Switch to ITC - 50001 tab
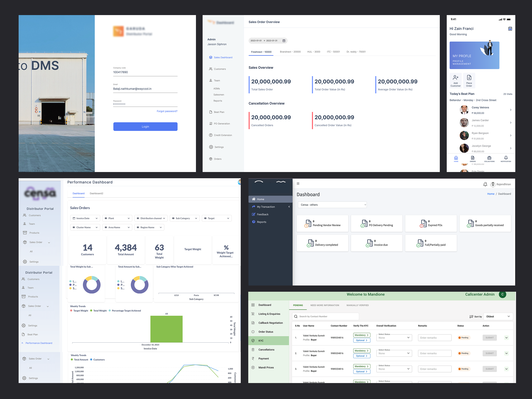 pos(333,52)
